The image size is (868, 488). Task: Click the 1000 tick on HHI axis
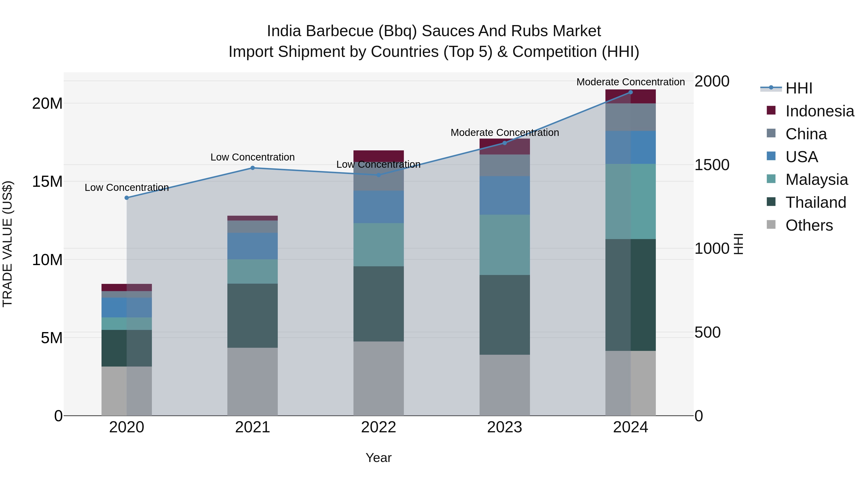pos(712,248)
